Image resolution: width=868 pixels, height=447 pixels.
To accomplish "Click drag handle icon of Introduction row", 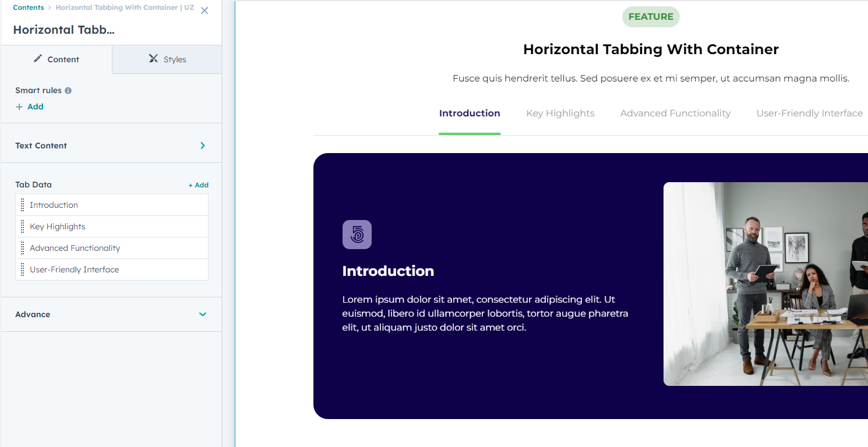I will (x=23, y=205).
